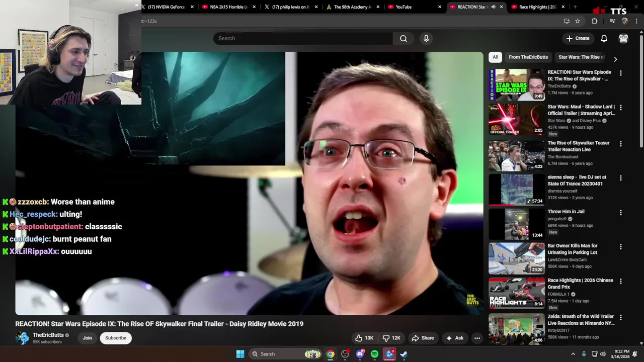This screenshot has width=644, height=362.
Task: Select the All filter chip
Action: click(x=495, y=57)
